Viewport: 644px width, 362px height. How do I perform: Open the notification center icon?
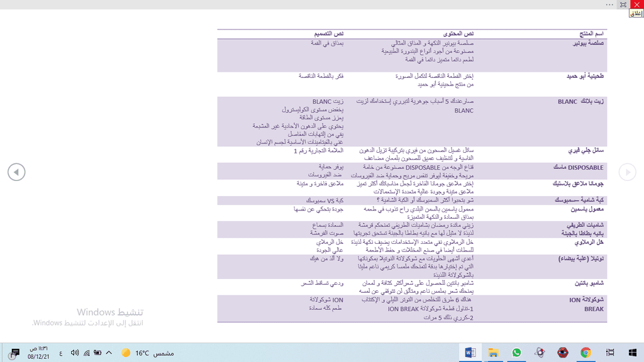click(14, 353)
